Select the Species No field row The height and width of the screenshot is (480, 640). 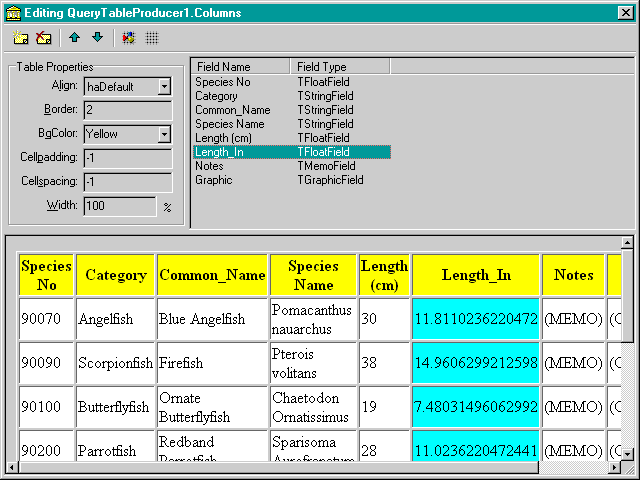click(223, 81)
